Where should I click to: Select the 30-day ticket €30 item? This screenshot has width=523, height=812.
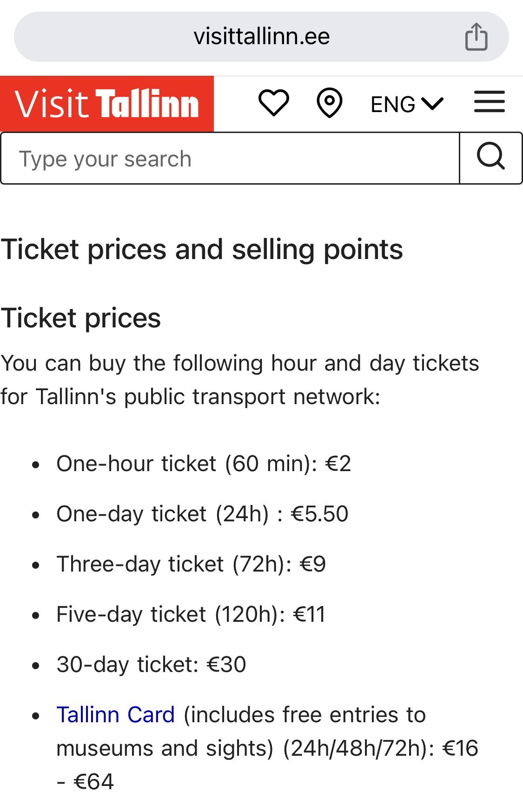click(151, 665)
